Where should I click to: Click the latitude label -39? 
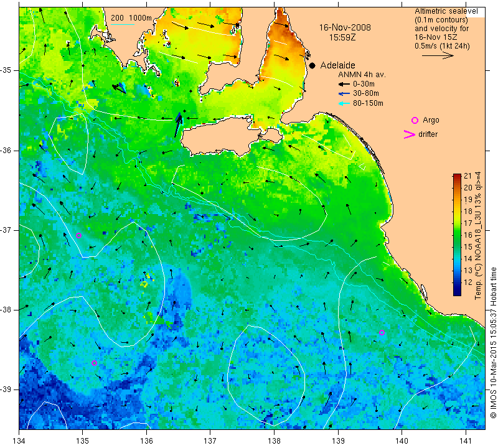click(6, 390)
